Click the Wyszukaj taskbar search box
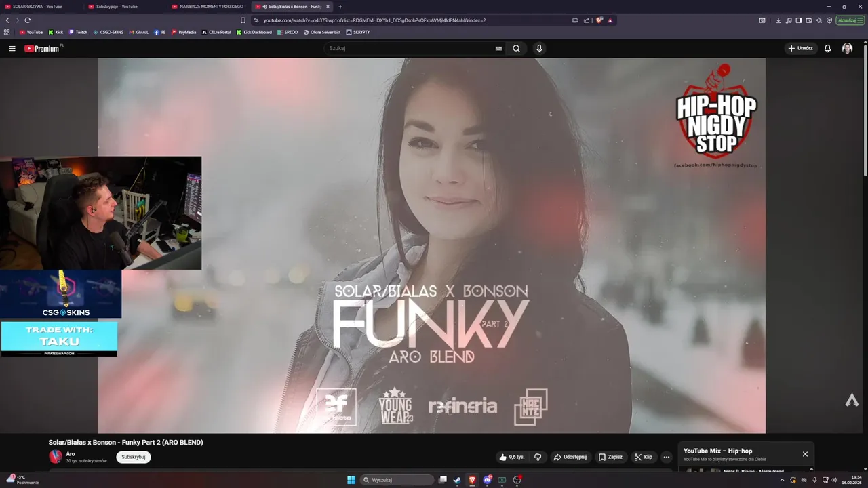The height and width of the screenshot is (488, 868). [397, 480]
